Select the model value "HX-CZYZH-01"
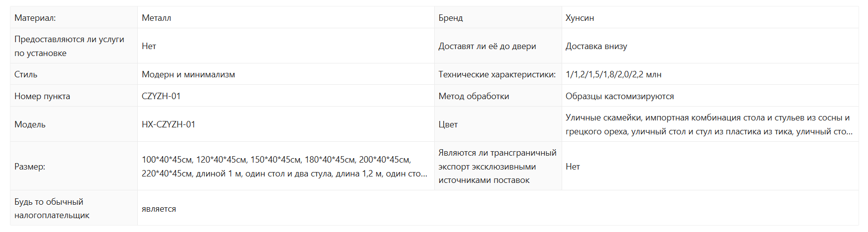The height and width of the screenshot is (232, 868). 169,124
